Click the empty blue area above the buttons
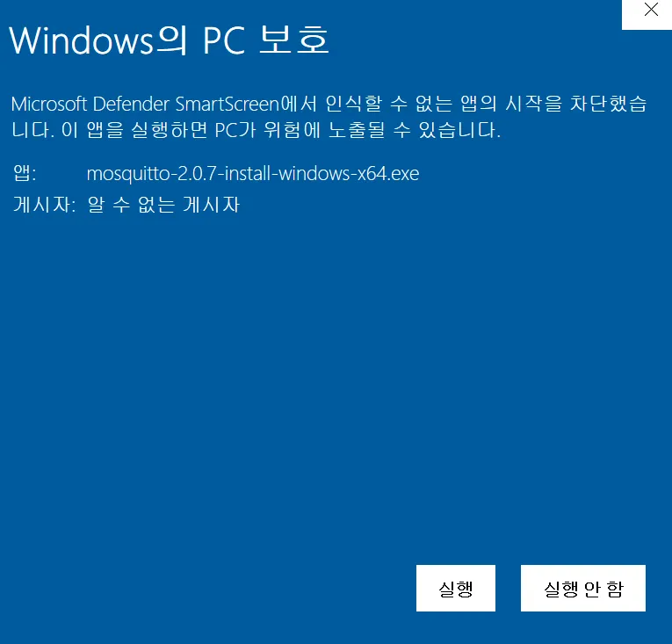Viewport: 672px width, 644px height. tap(336, 386)
